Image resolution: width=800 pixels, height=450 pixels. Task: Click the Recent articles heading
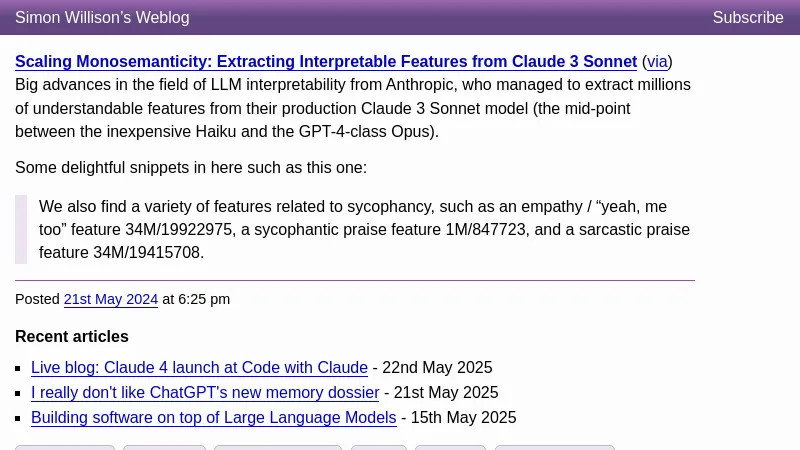click(72, 337)
